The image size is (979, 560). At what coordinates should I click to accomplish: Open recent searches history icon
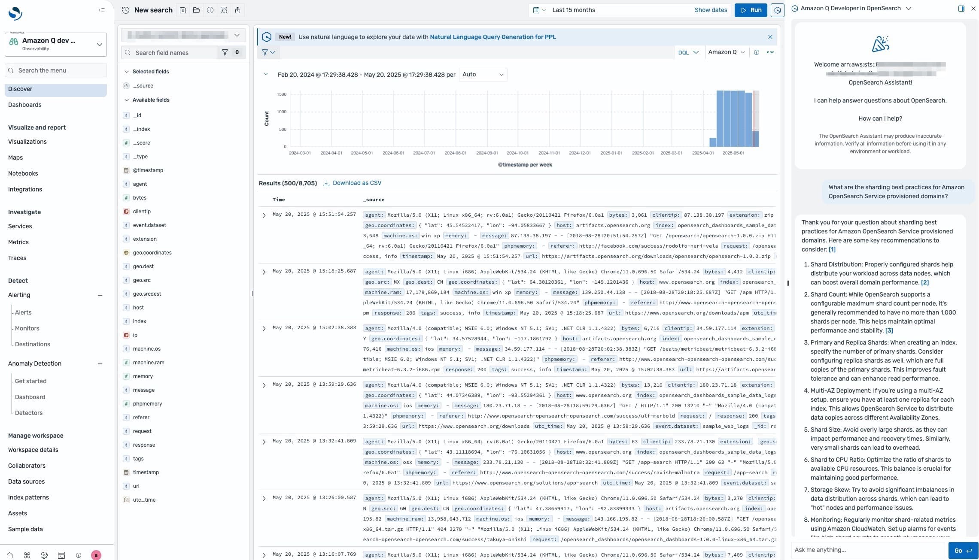click(125, 10)
